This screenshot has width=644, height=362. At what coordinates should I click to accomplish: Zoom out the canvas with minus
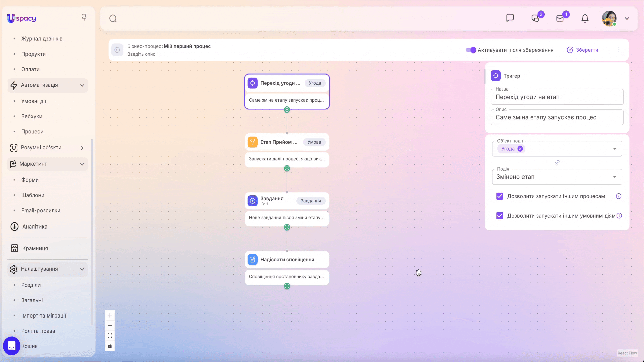click(x=110, y=325)
